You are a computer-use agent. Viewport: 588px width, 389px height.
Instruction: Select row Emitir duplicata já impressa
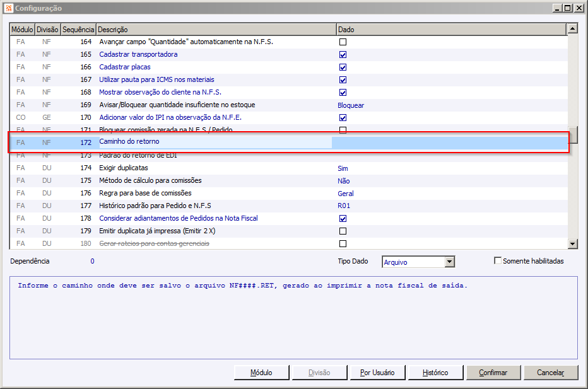(289, 231)
